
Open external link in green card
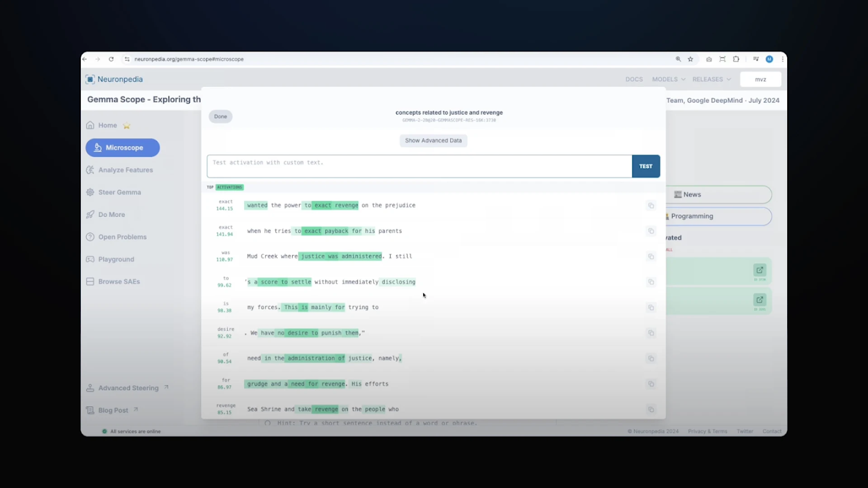759,270
